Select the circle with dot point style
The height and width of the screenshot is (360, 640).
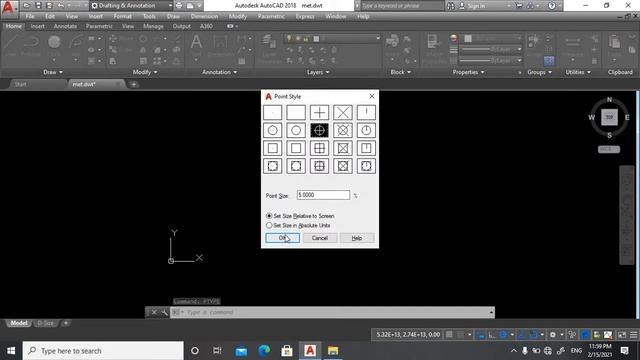coord(272,130)
